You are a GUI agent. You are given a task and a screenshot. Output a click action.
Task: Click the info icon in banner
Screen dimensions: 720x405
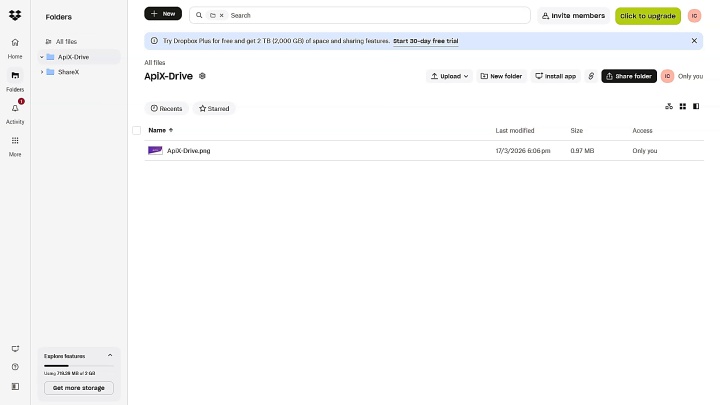154,41
